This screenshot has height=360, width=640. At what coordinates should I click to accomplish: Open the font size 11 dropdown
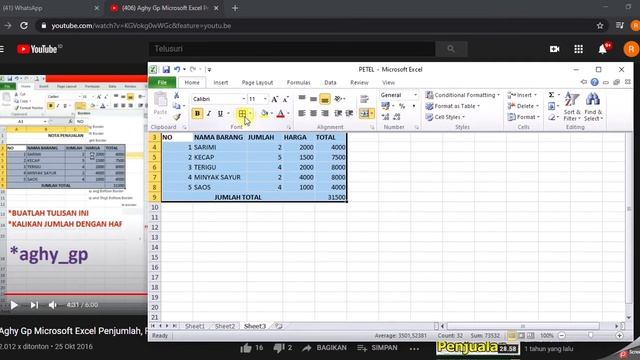point(265,99)
